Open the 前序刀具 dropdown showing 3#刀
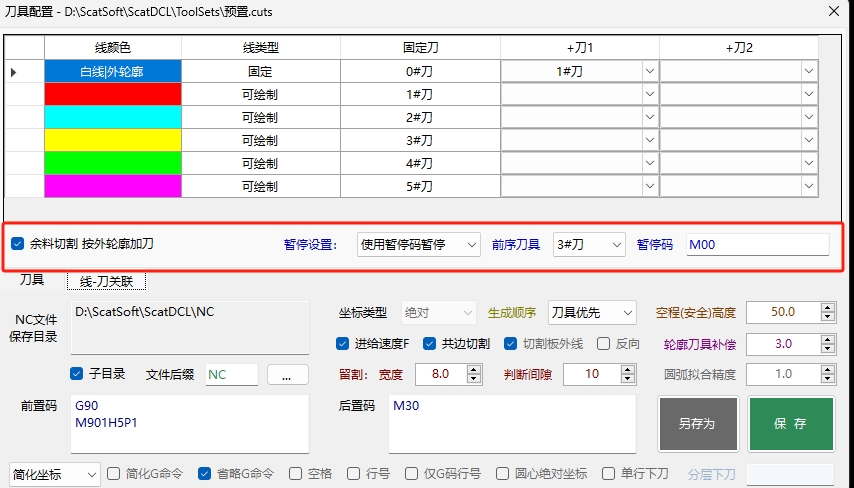The image size is (854, 488). [x=588, y=245]
